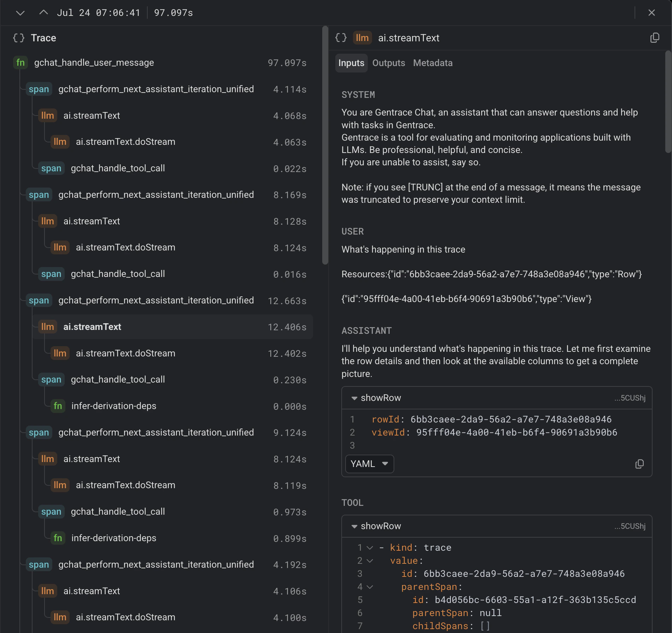Click the SYSTEM section heading
The height and width of the screenshot is (633, 672).
coord(358,95)
